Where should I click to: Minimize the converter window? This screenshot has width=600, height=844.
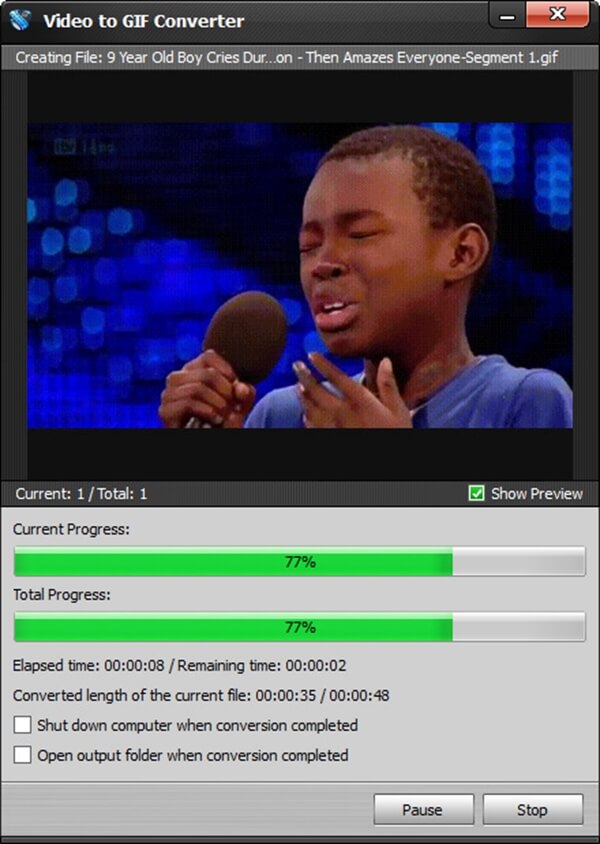point(507,15)
